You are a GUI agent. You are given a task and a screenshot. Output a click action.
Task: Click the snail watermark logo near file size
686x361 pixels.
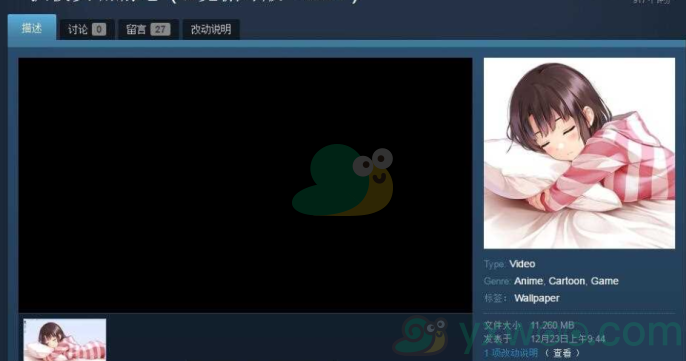click(x=420, y=336)
